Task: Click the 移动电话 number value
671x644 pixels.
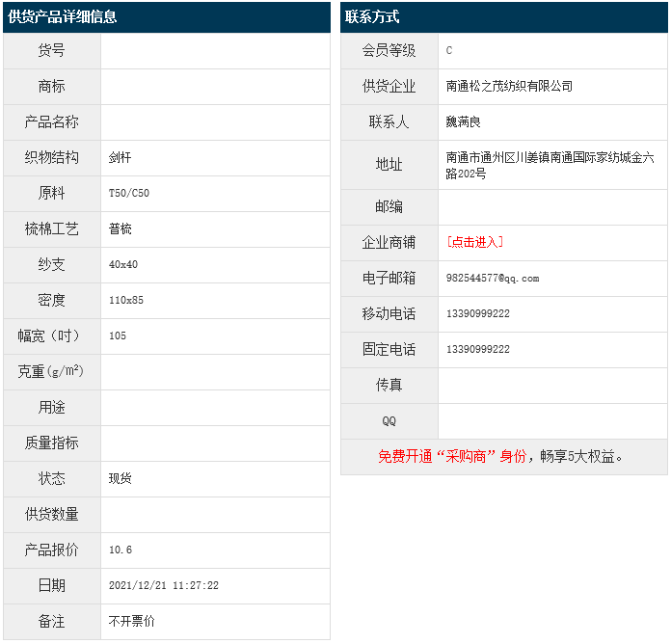Action: click(x=478, y=314)
